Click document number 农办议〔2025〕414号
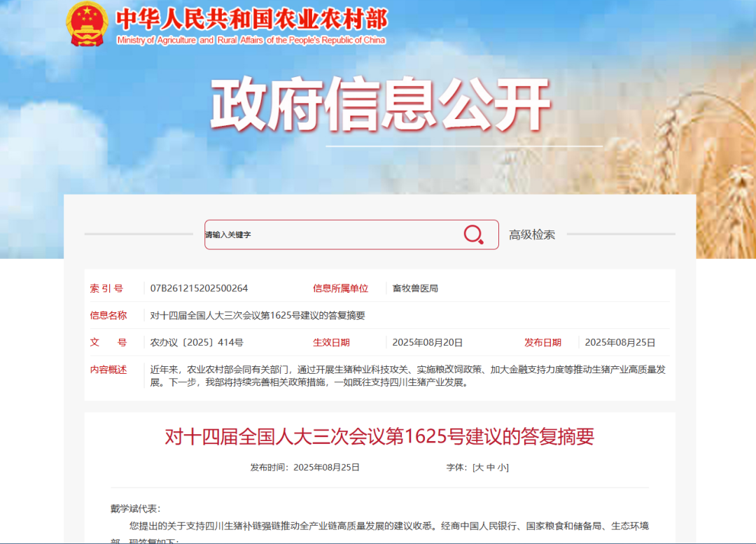Screen dimensions: 756x544 (x=197, y=342)
